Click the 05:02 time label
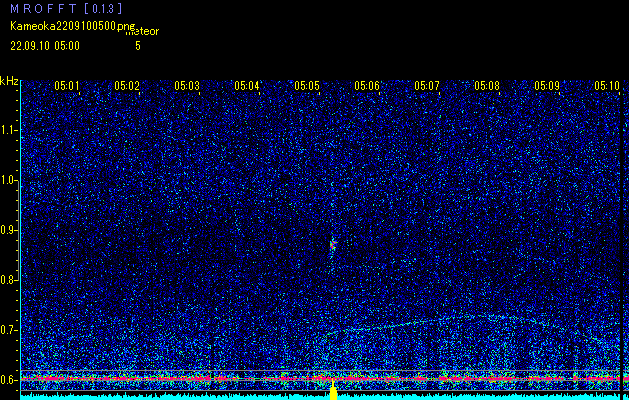This screenshot has height=400, width=629. [127, 85]
